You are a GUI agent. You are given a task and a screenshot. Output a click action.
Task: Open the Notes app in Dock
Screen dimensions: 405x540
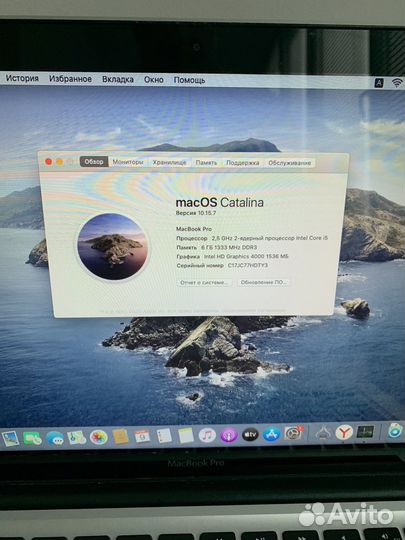coord(186,436)
